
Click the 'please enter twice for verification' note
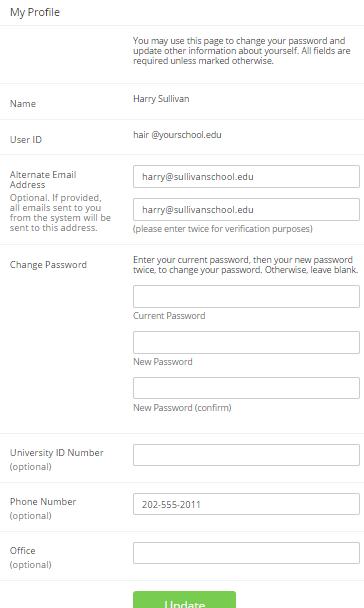tap(223, 229)
